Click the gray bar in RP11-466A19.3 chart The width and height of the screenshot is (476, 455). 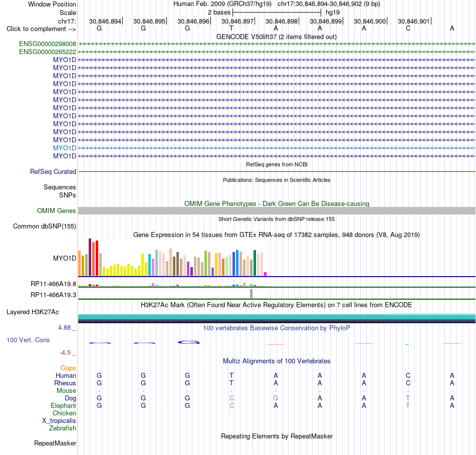pyautogui.click(x=251, y=294)
